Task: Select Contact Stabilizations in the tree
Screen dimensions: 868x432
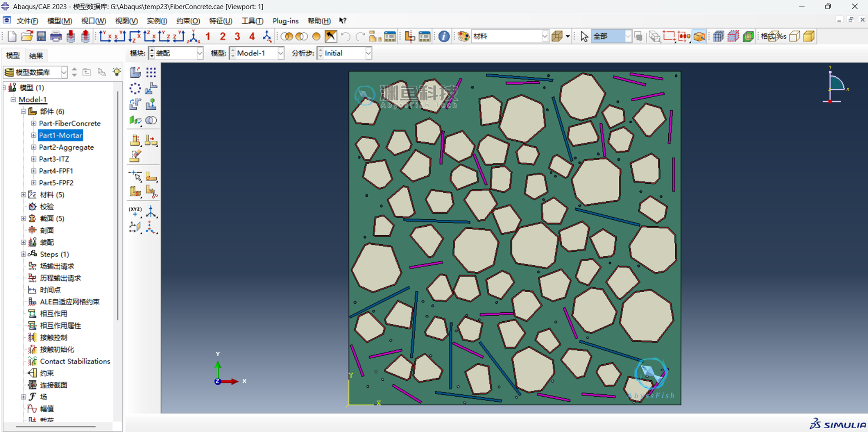Action: coord(75,361)
